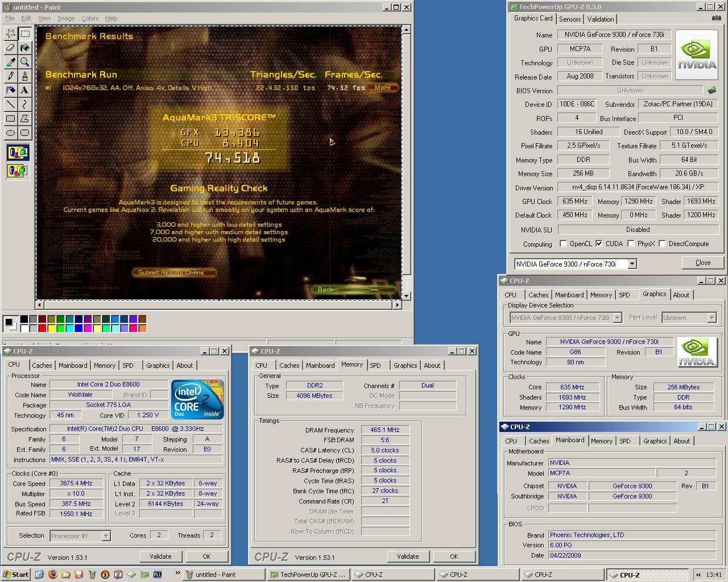This screenshot has height=582, width=728.
Task: Choose transparent selection mode option in Paint
Action: (18, 170)
